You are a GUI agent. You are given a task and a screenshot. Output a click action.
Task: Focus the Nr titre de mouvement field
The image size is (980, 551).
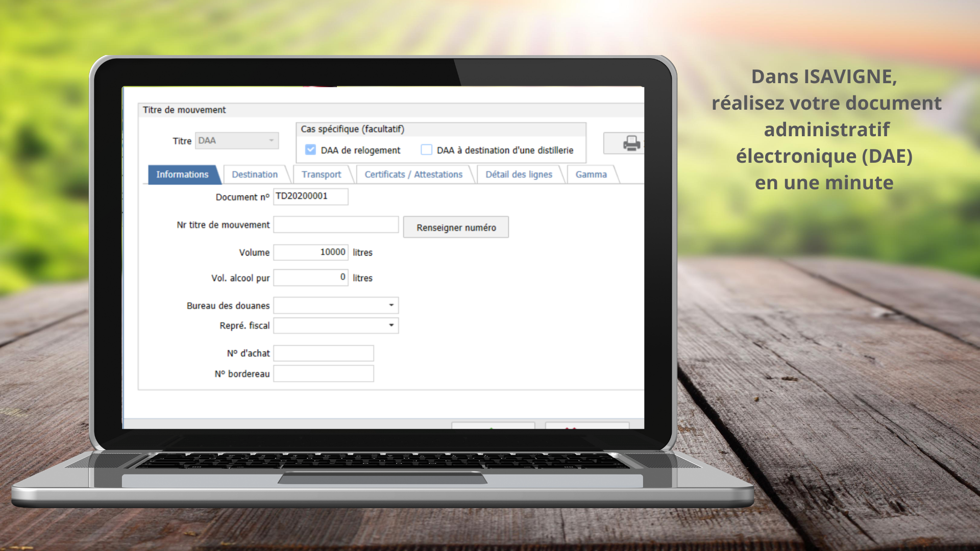click(x=336, y=224)
